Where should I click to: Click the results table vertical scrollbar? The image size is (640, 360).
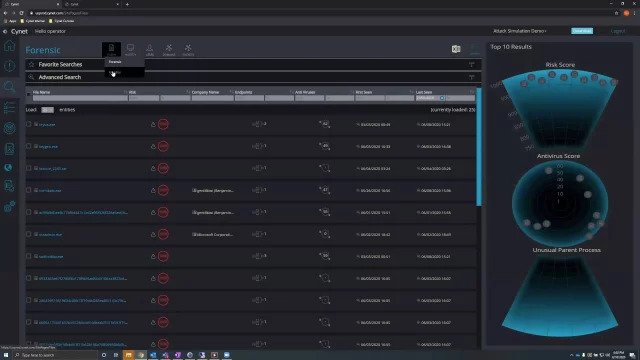(x=479, y=147)
